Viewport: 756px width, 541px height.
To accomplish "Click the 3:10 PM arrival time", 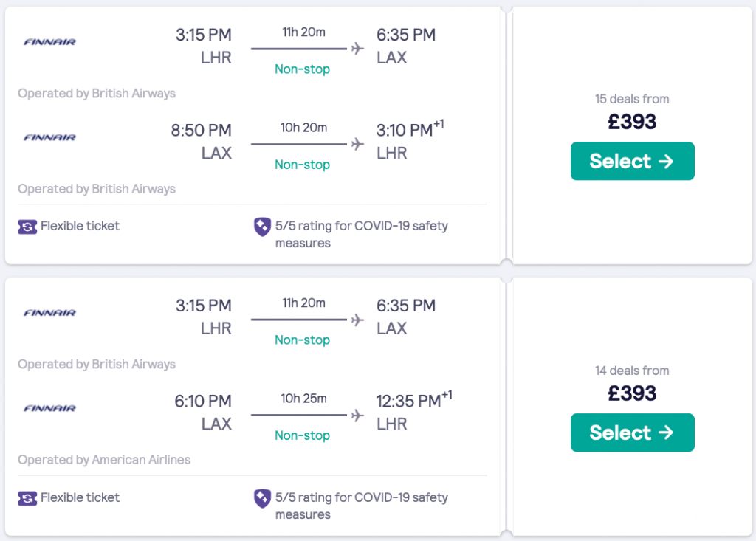I will coord(404,131).
